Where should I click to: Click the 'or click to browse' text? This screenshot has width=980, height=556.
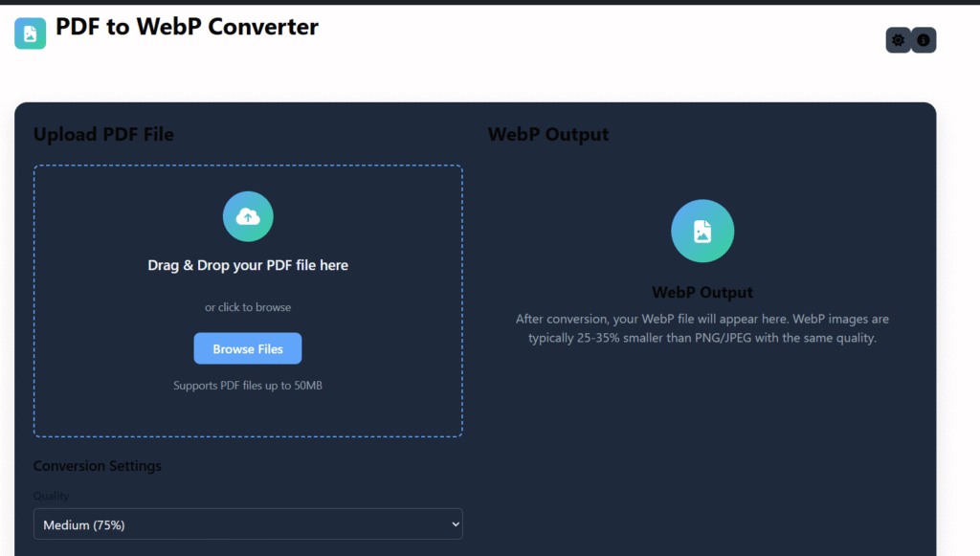[248, 307]
